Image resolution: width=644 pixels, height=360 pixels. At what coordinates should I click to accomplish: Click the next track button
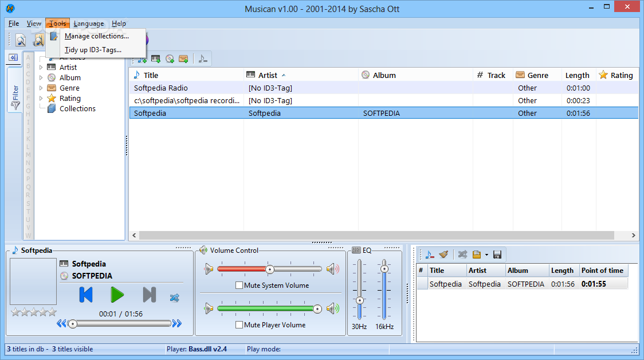pos(149,295)
